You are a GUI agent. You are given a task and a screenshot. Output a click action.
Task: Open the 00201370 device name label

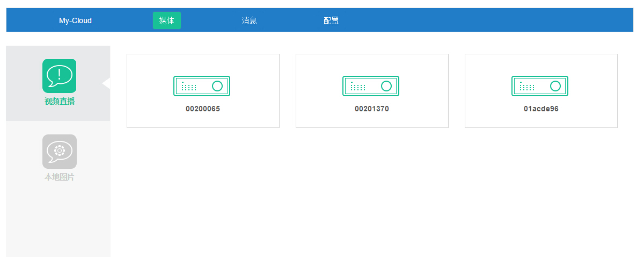coord(372,109)
